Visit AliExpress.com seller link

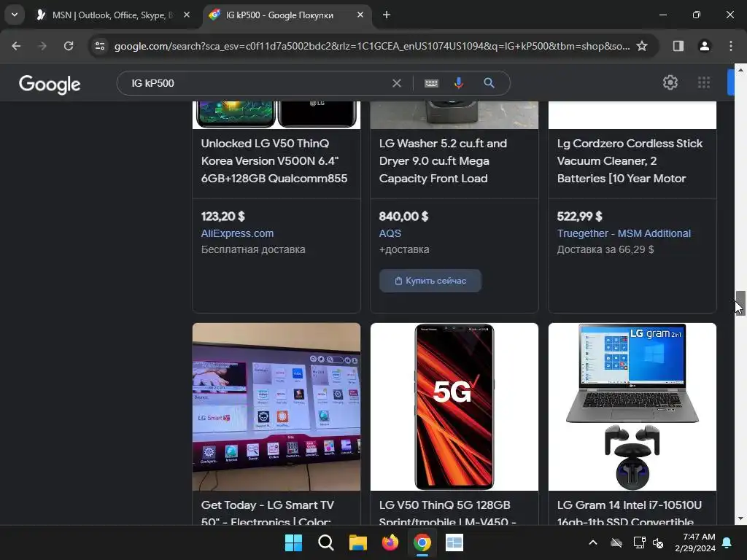(237, 233)
